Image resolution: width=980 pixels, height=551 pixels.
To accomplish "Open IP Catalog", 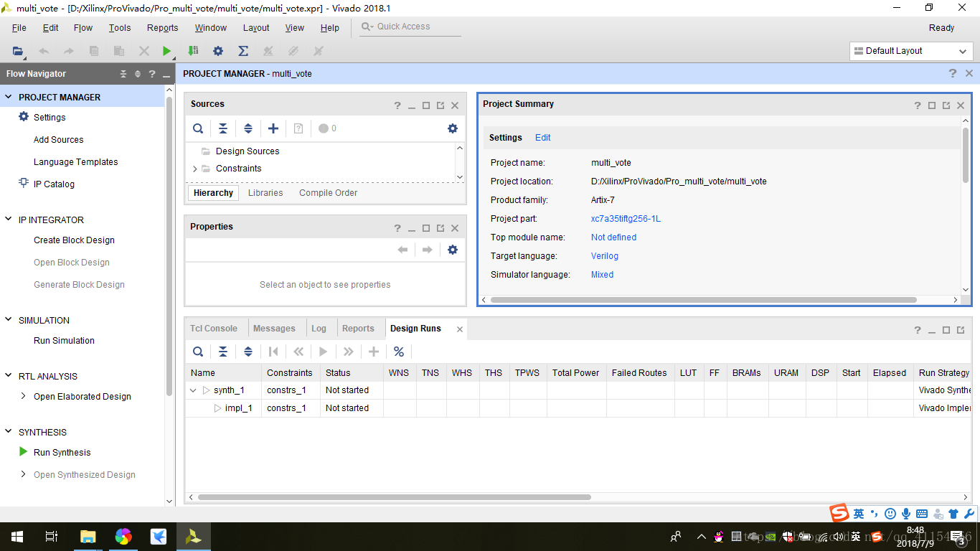I will coord(54,184).
